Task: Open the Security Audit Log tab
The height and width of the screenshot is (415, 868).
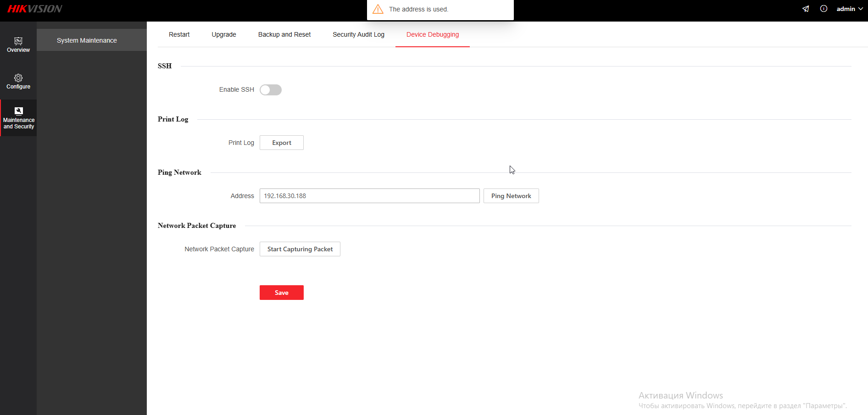Action: [x=358, y=34]
